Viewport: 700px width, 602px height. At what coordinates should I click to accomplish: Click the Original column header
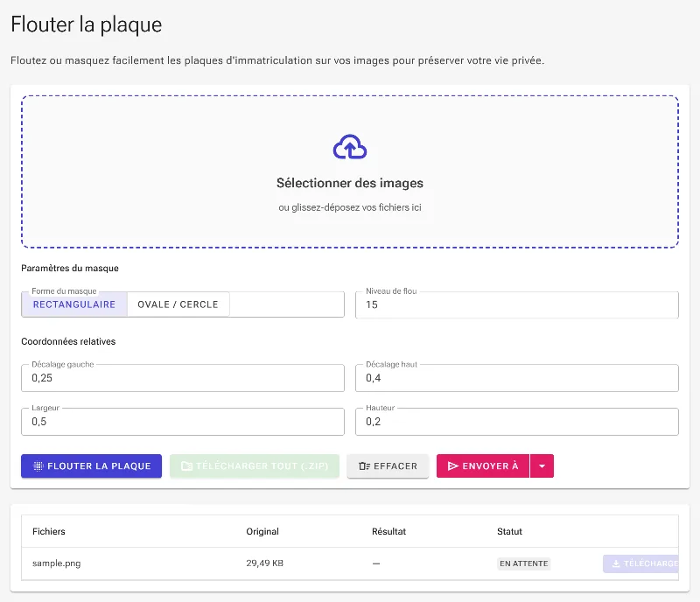point(262,532)
